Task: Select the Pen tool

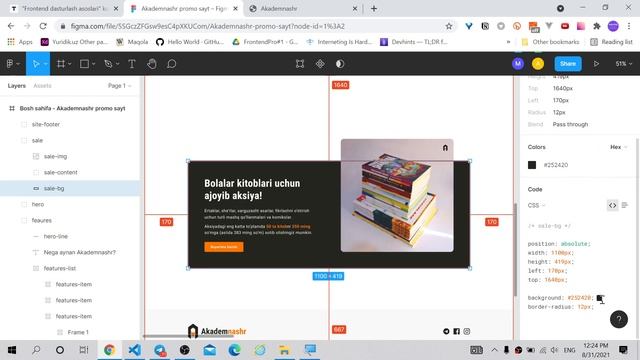Action: (x=108, y=64)
